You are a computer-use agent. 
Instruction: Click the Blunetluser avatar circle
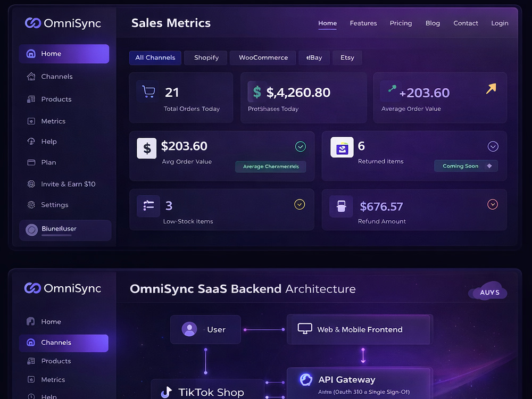click(x=31, y=230)
